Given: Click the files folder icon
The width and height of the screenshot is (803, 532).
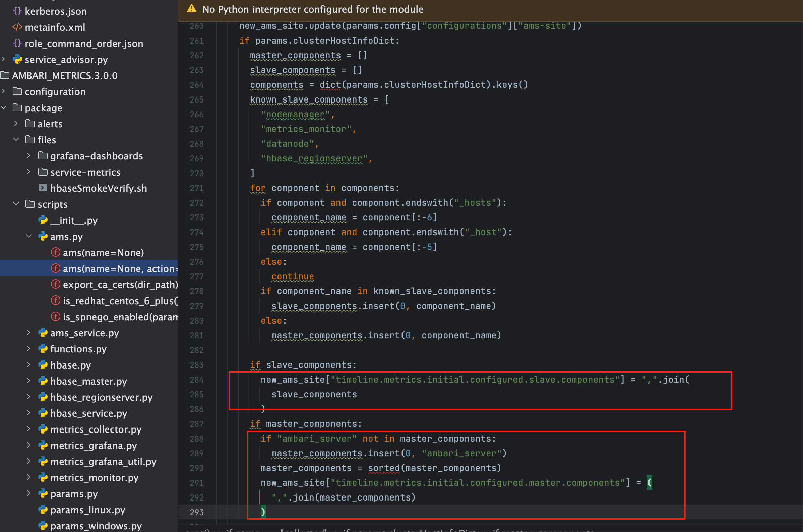Looking at the screenshot, I should (30, 140).
